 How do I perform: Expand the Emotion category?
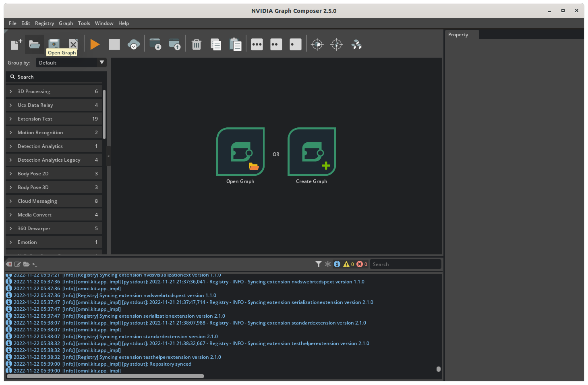(54, 242)
